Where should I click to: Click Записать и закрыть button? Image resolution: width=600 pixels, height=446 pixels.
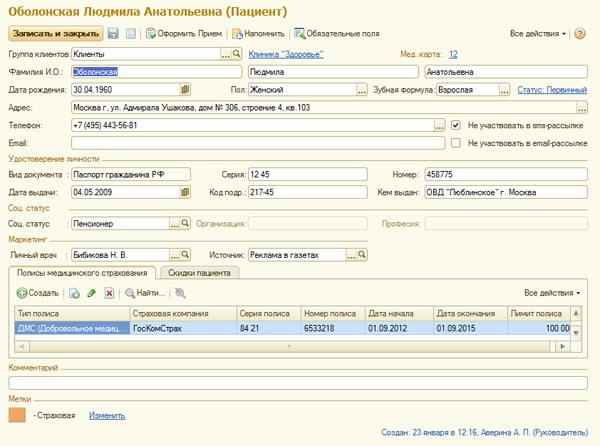[x=56, y=34]
